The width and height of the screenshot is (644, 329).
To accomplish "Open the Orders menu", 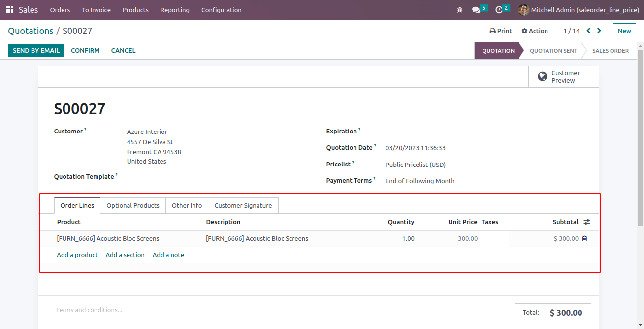I will click(60, 10).
